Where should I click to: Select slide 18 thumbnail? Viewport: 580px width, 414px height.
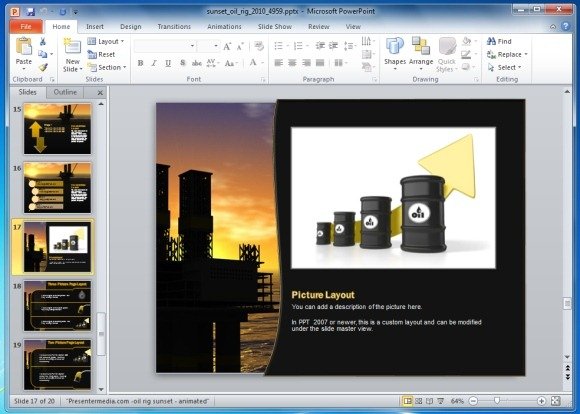pos(57,306)
